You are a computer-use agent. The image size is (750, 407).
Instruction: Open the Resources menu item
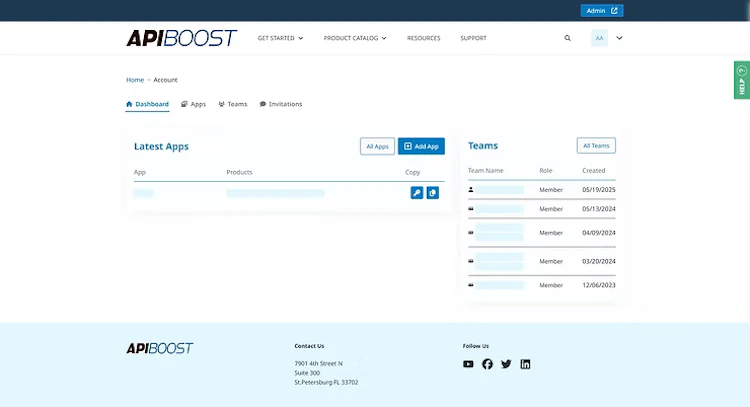(423, 38)
